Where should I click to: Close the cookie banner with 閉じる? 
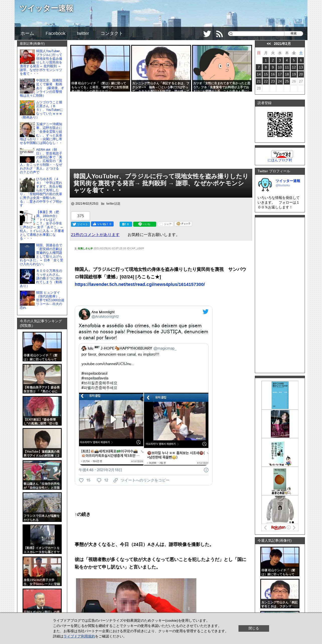tap(254, 628)
